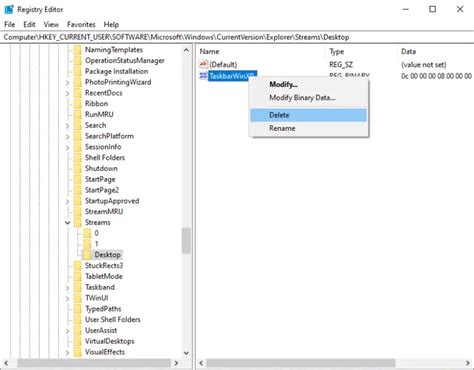The height and width of the screenshot is (370, 474).
Task: Select the TypedPaths key
Action: click(x=103, y=309)
